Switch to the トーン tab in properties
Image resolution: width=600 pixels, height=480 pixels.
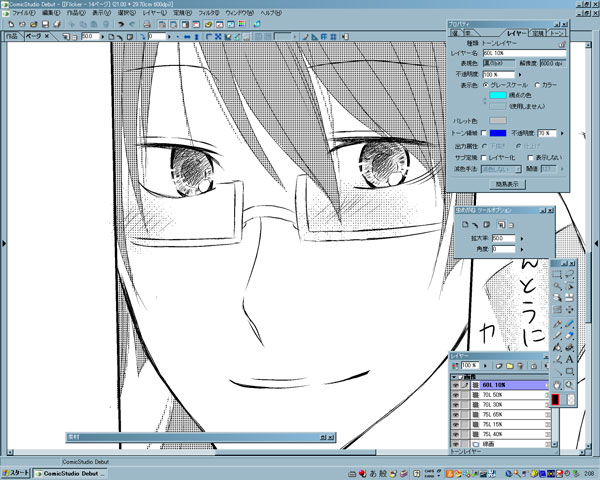[556, 33]
